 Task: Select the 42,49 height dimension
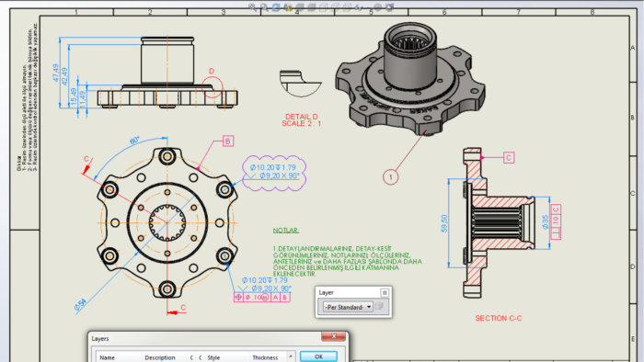point(64,76)
